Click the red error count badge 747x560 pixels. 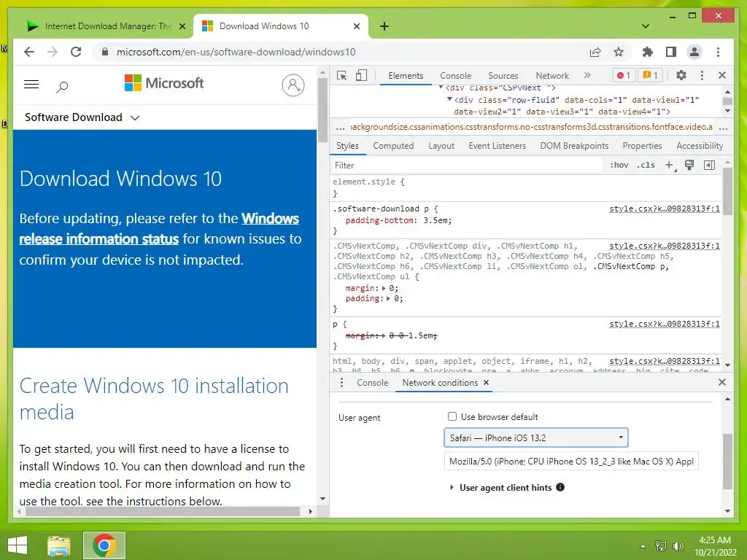click(x=623, y=75)
